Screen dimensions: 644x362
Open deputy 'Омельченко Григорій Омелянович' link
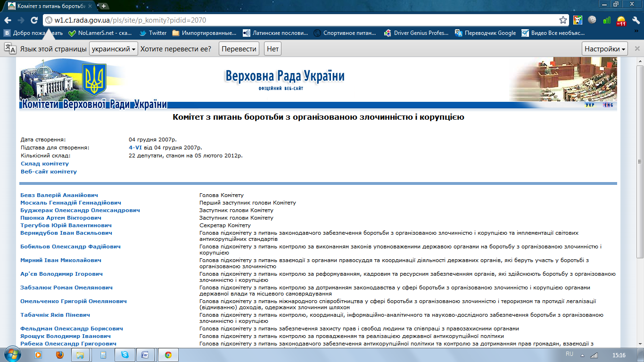click(74, 301)
